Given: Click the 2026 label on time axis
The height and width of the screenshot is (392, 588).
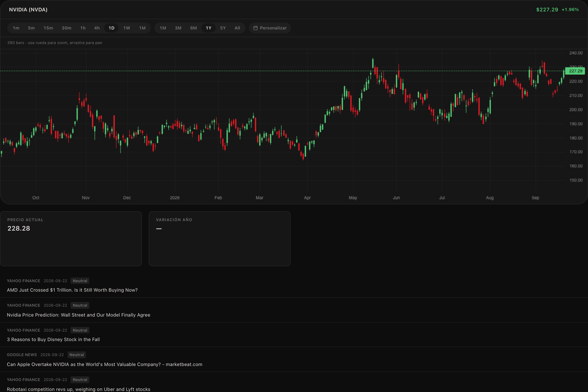Looking at the screenshot, I should tap(175, 198).
